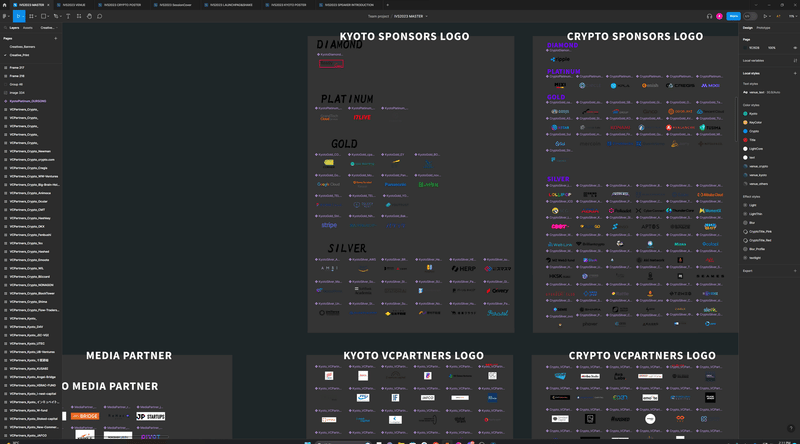Open the zoom level dropdown
Viewport: 800px width, 444px height.
click(x=792, y=16)
